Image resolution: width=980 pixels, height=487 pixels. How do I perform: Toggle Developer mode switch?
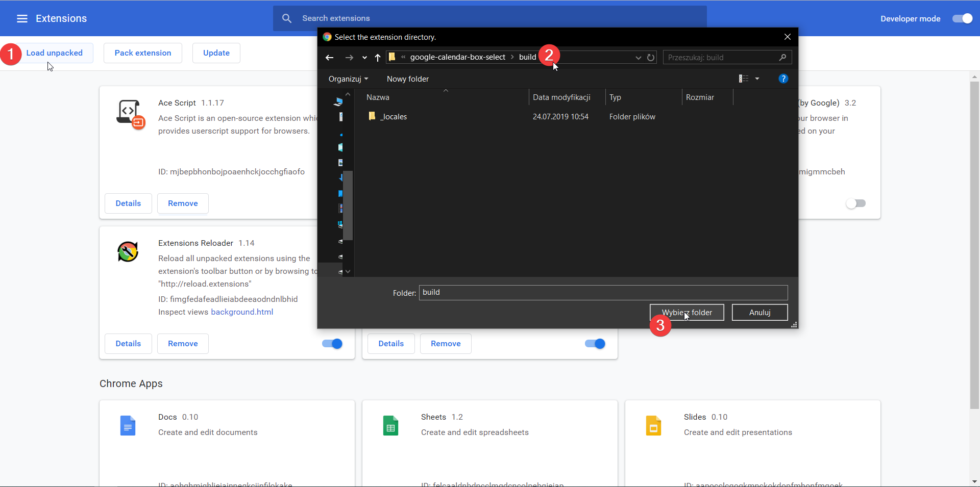pyautogui.click(x=963, y=18)
